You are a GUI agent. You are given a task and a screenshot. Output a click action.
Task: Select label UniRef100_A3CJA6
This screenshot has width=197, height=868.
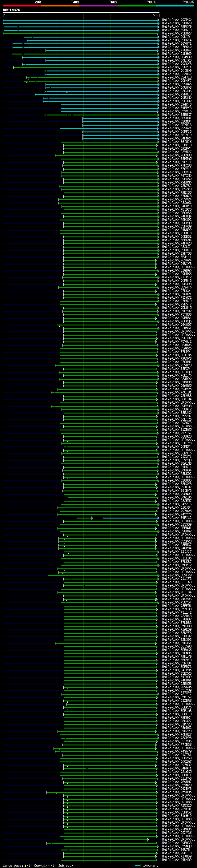tap(176, 91)
